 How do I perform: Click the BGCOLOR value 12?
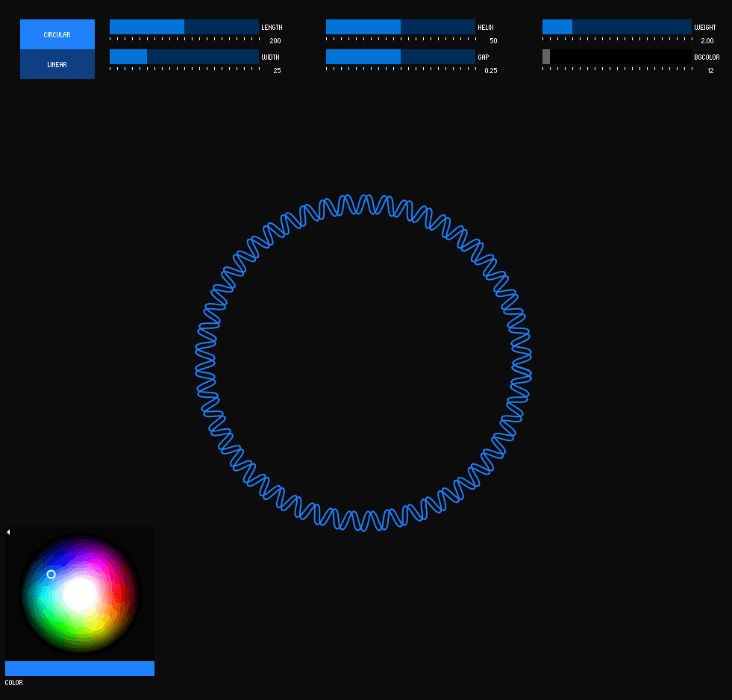click(x=710, y=71)
